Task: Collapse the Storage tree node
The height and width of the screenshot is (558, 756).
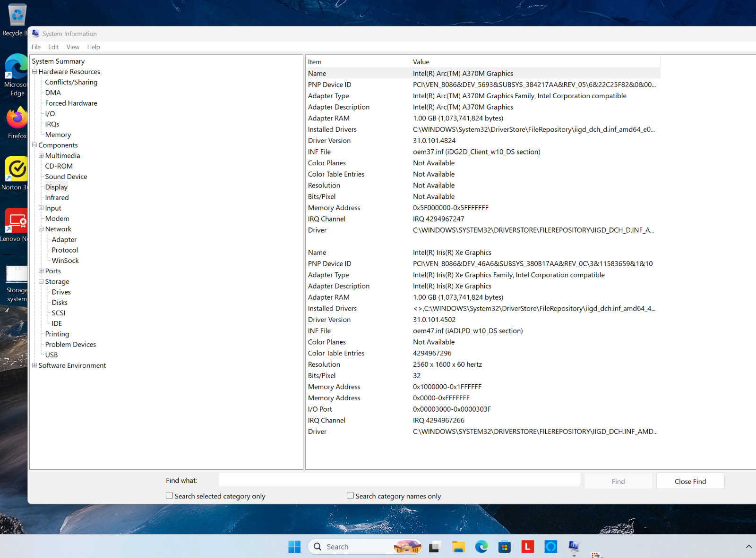Action: point(41,281)
